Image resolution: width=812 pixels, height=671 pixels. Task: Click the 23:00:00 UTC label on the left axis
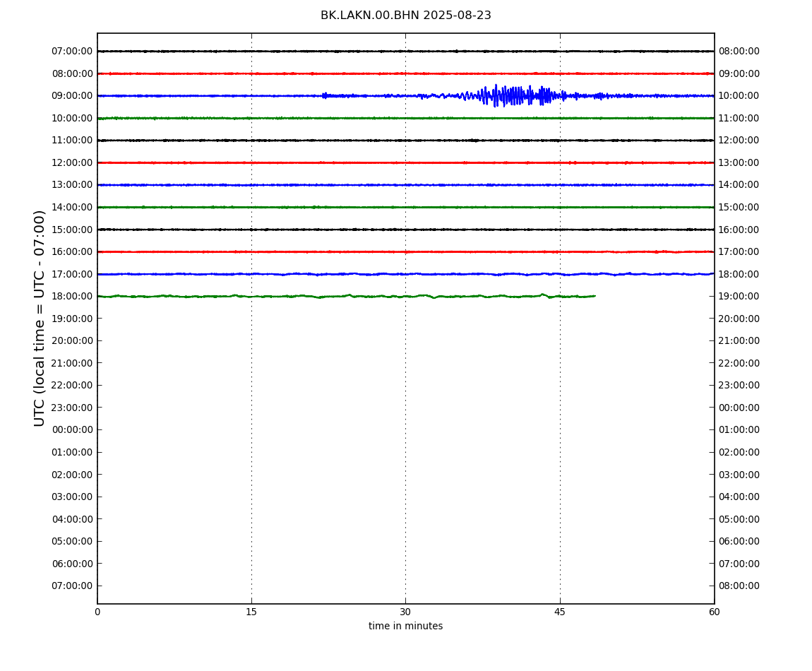(x=72, y=408)
